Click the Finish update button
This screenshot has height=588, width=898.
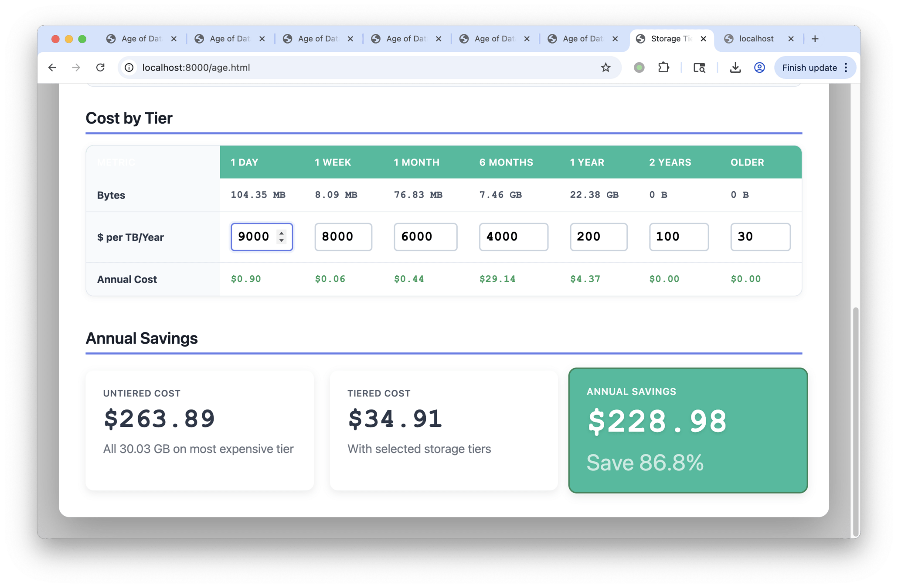click(809, 68)
